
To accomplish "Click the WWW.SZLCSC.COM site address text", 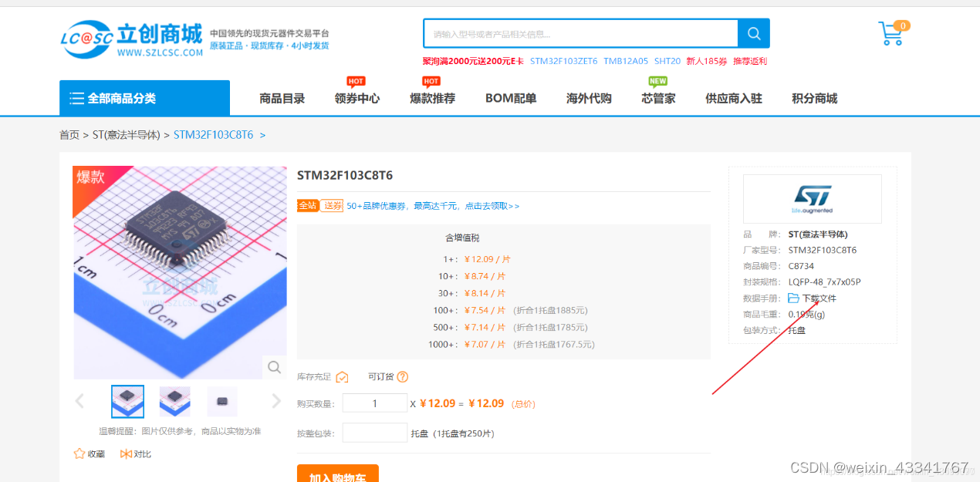I will click(160, 52).
